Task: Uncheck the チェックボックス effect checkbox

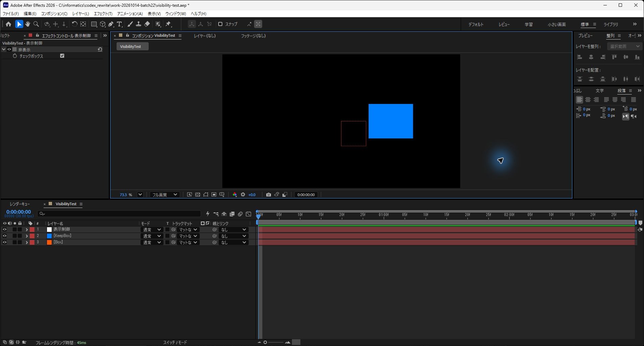Action: (62, 56)
